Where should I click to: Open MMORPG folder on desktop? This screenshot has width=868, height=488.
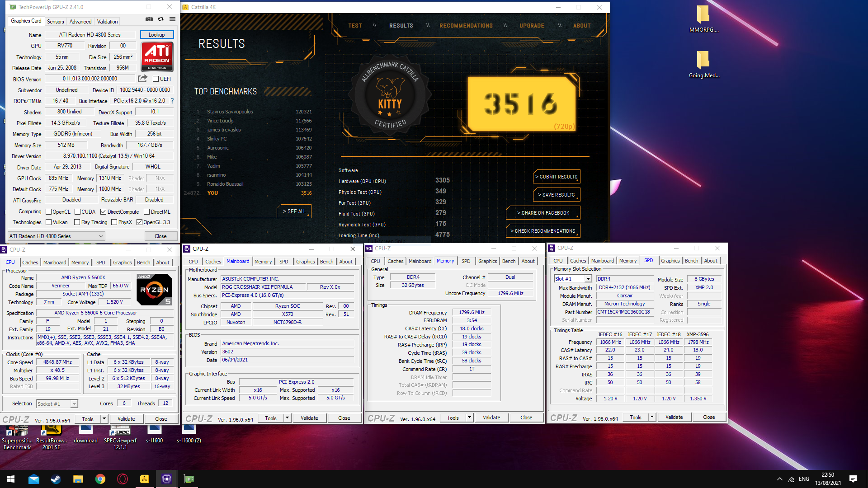coord(704,19)
